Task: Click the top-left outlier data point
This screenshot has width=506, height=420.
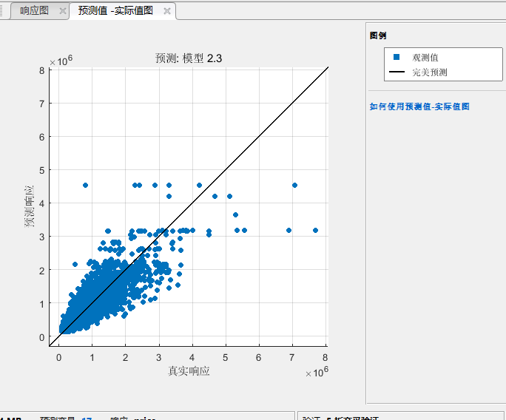Action: point(85,185)
